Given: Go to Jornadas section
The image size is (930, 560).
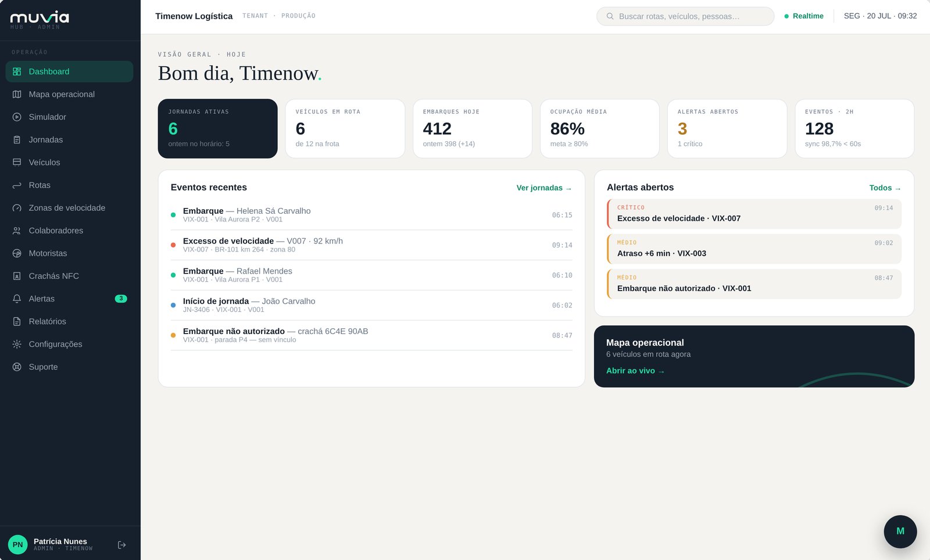Looking at the screenshot, I should point(69,139).
